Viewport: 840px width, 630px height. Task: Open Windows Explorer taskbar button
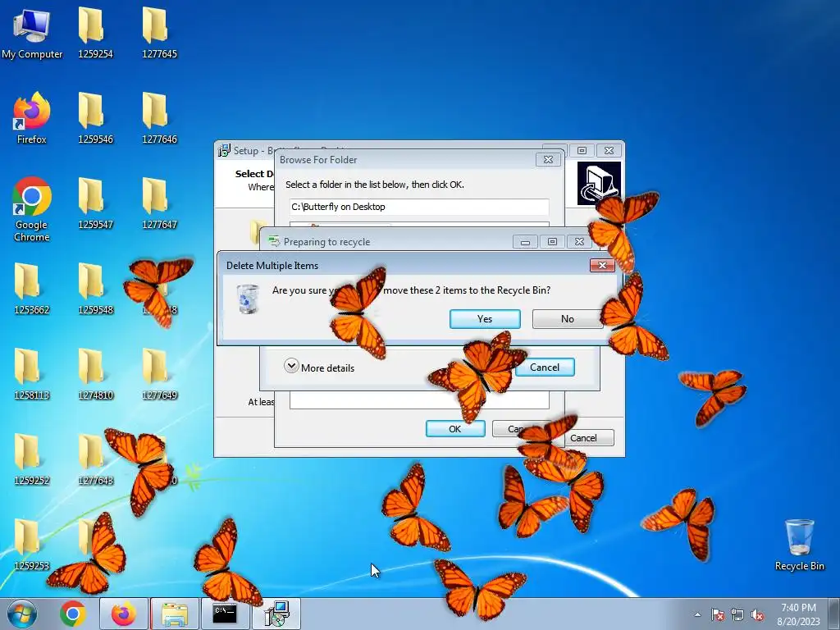pos(175,614)
